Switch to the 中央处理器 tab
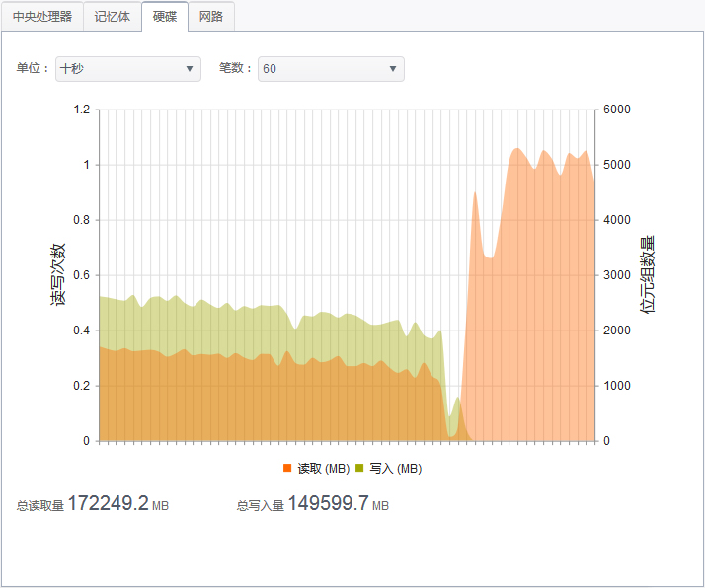Viewport: 705px width, 588px height. [x=42, y=17]
